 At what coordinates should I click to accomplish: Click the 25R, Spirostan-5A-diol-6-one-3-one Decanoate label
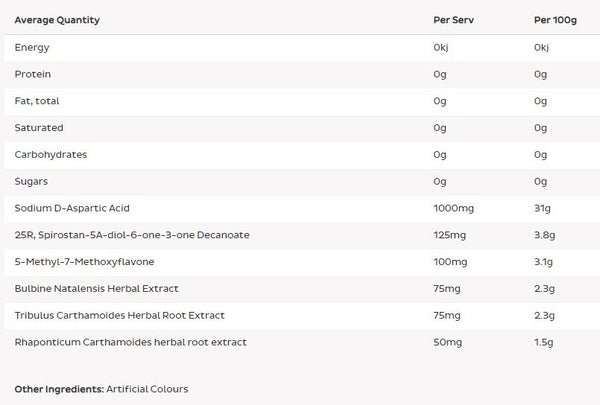pyautogui.click(x=131, y=235)
